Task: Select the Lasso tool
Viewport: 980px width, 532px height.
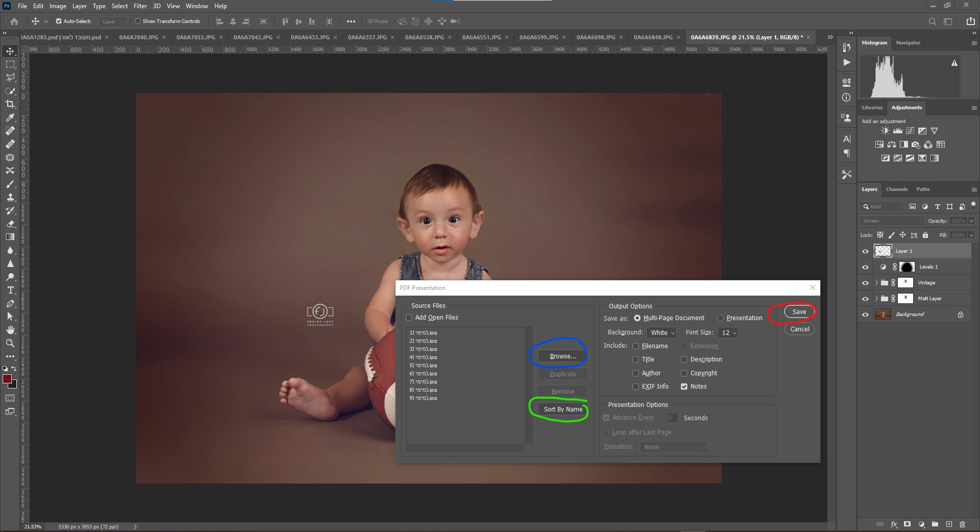Action: pos(10,78)
